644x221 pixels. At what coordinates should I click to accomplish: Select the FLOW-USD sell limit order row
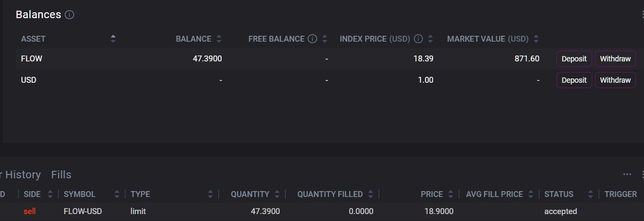point(322,211)
